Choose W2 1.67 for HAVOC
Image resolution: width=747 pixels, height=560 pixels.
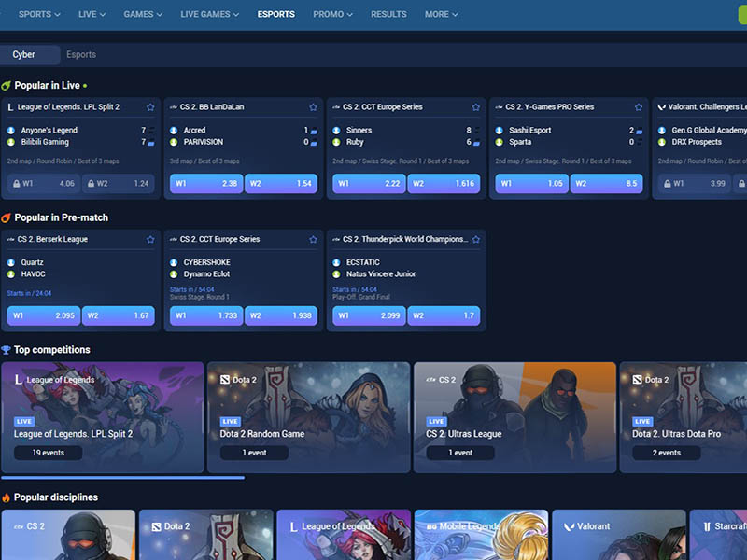point(119,315)
